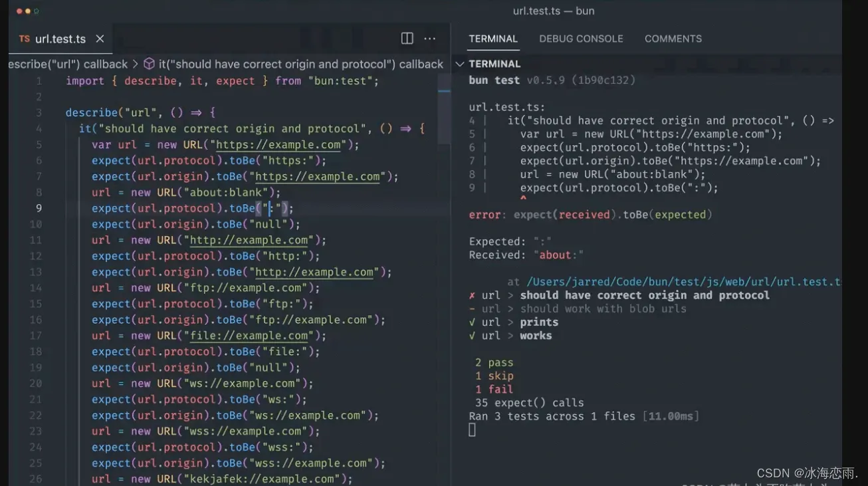
Task: Click line number 9 in the gutter
Action: tap(39, 208)
